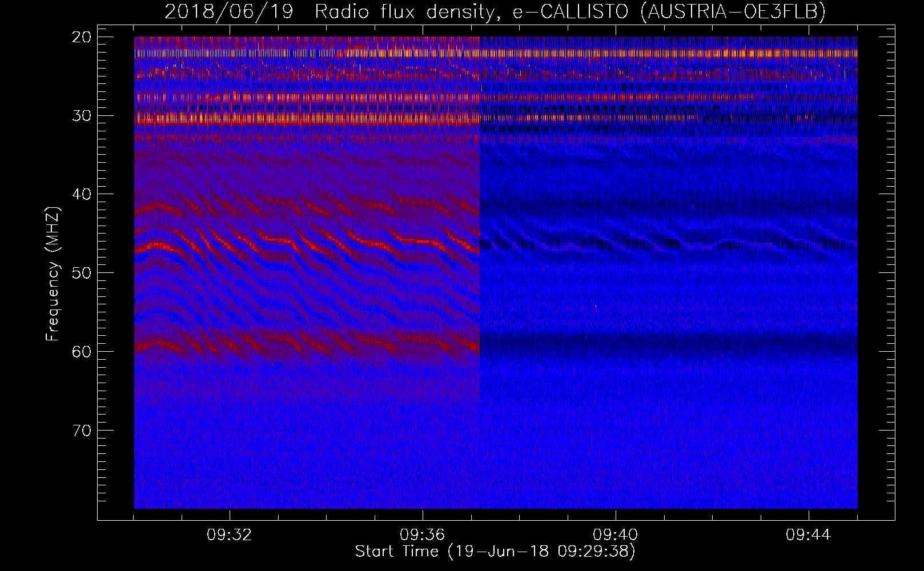
Task: Click the 30 MHz frequency tick label
Action: point(82,115)
